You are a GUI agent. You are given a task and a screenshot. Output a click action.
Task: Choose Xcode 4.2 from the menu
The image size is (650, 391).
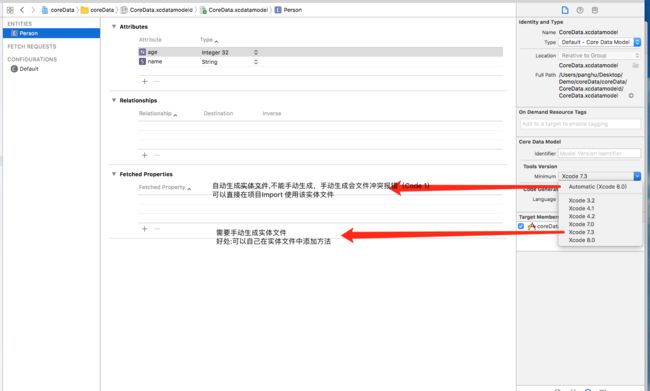click(x=582, y=216)
